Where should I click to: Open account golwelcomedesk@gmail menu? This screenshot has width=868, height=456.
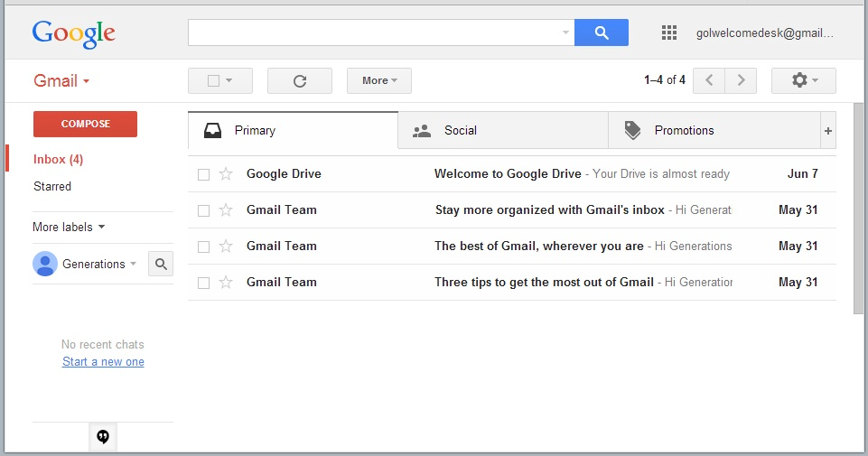764,33
